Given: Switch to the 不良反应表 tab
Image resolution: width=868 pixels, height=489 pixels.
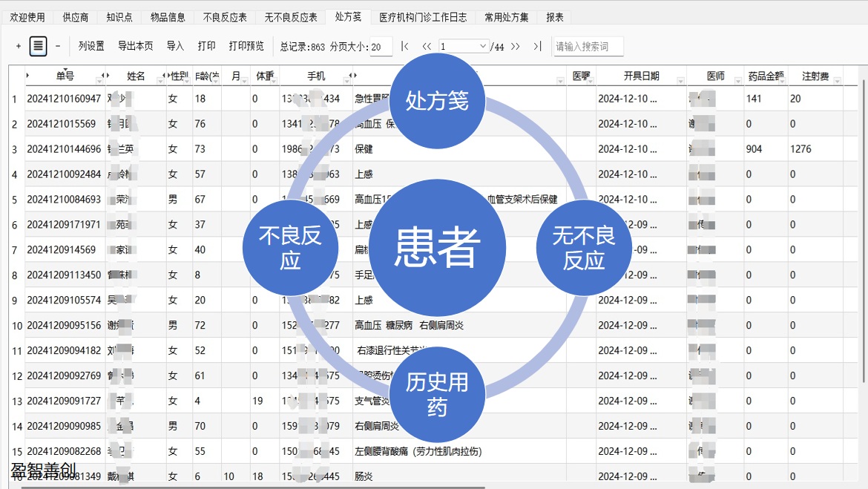Looking at the screenshot, I should click(226, 17).
